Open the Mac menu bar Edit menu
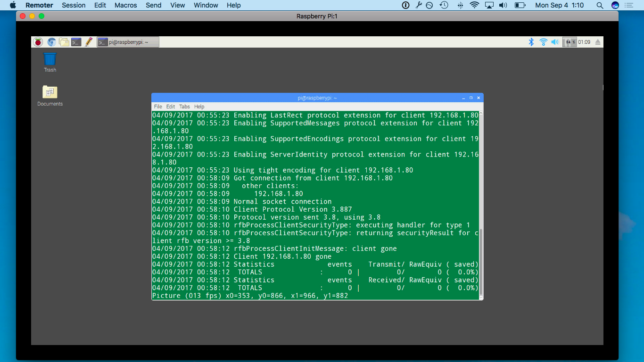 (100, 5)
